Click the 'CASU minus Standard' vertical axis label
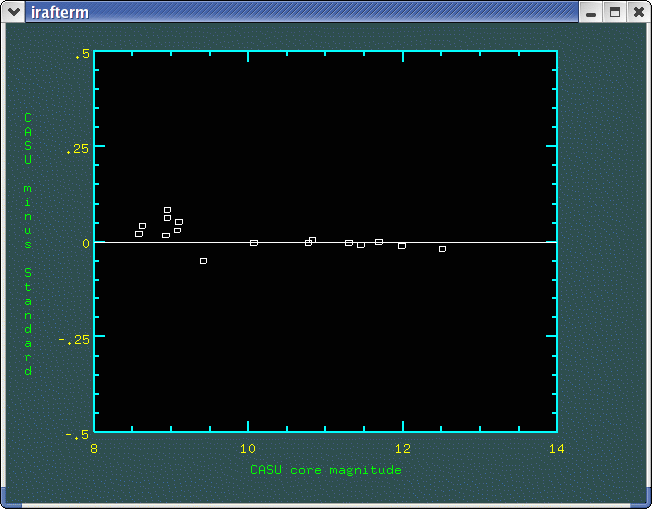The height and width of the screenshot is (509, 652). 28,244
